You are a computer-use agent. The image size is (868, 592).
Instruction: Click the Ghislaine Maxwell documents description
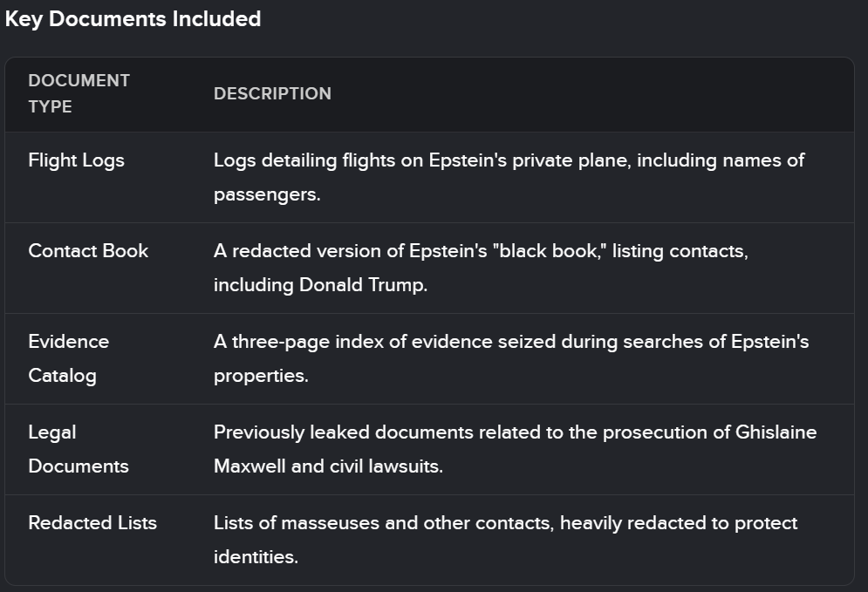point(515,449)
